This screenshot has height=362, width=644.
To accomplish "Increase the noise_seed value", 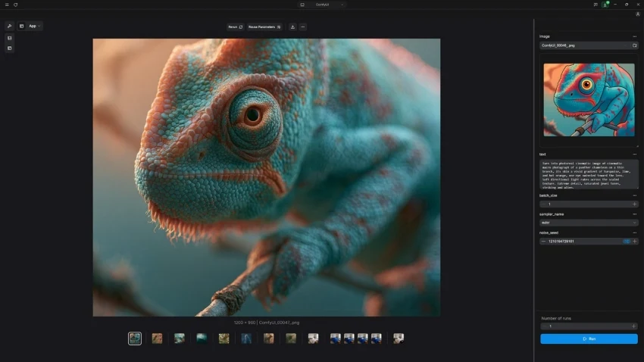I will 635,242.
